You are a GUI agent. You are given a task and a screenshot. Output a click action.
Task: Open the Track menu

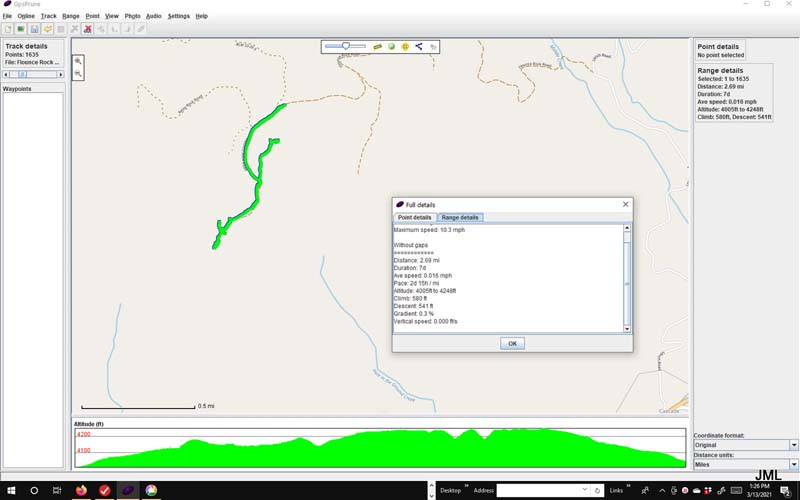[x=48, y=16]
